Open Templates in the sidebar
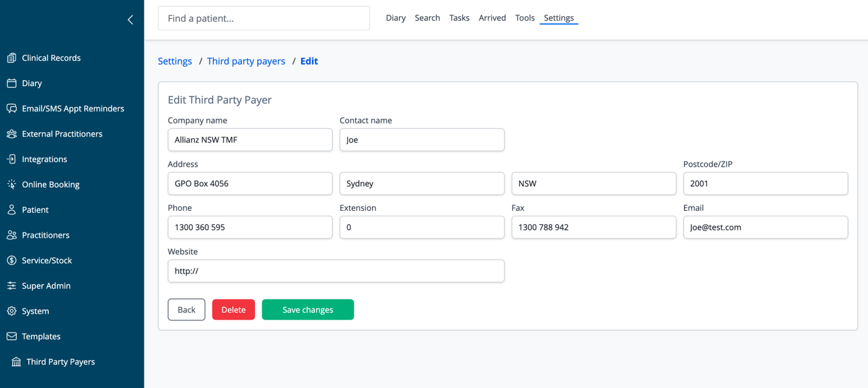Image resolution: width=868 pixels, height=388 pixels. [42, 337]
